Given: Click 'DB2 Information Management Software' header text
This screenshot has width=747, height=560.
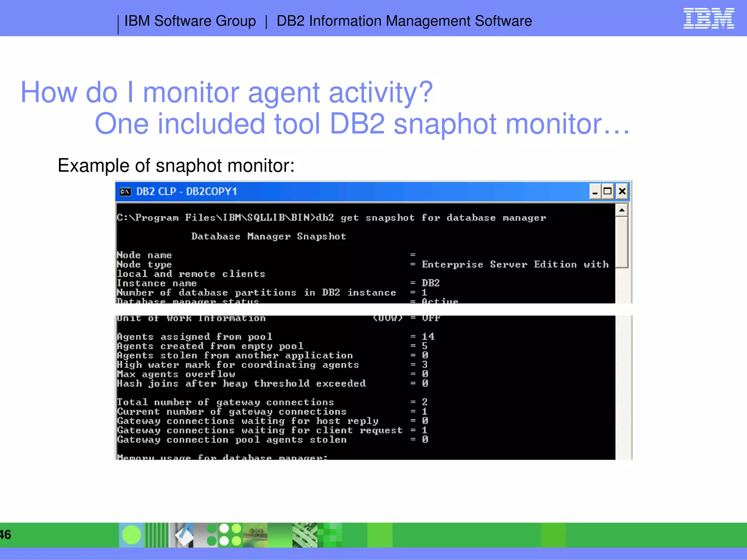Looking at the screenshot, I should coord(404,21).
